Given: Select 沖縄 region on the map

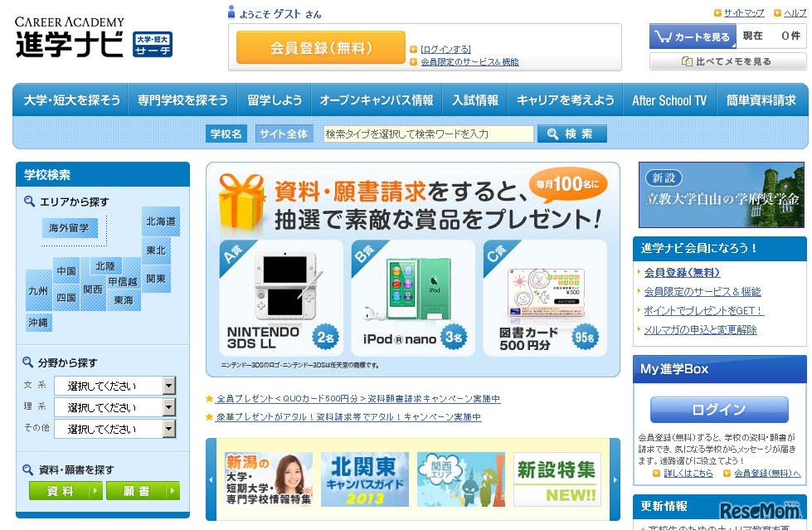Looking at the screenshot, I should click(x=38, y=323).
